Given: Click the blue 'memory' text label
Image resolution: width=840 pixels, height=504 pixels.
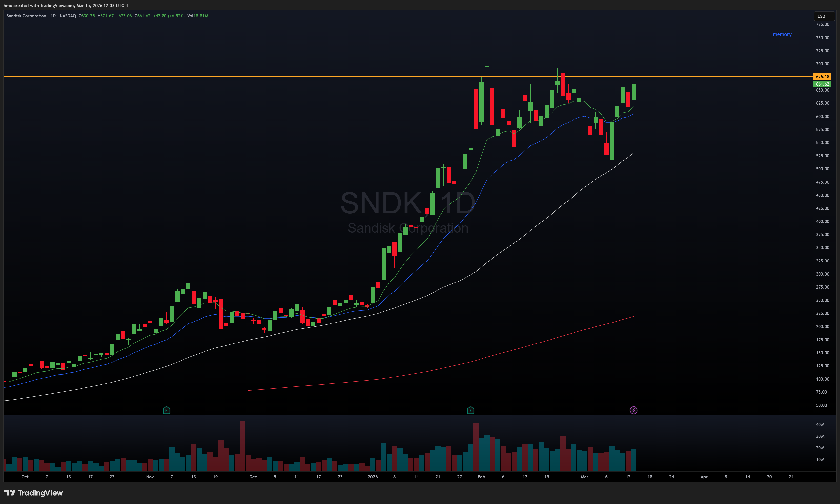Looking at the screenshot, I should click(782, 34).
